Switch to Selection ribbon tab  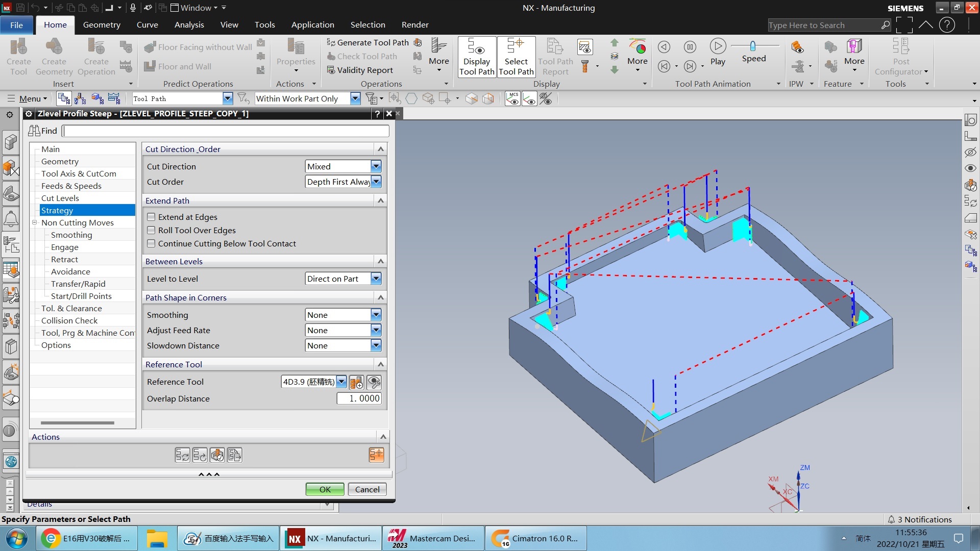tap(367, 24)
